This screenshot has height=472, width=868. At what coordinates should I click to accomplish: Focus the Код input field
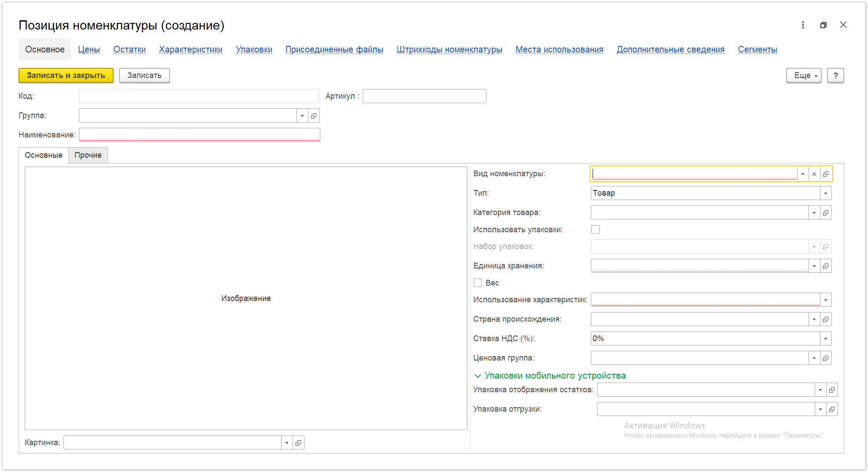point(199,96)
